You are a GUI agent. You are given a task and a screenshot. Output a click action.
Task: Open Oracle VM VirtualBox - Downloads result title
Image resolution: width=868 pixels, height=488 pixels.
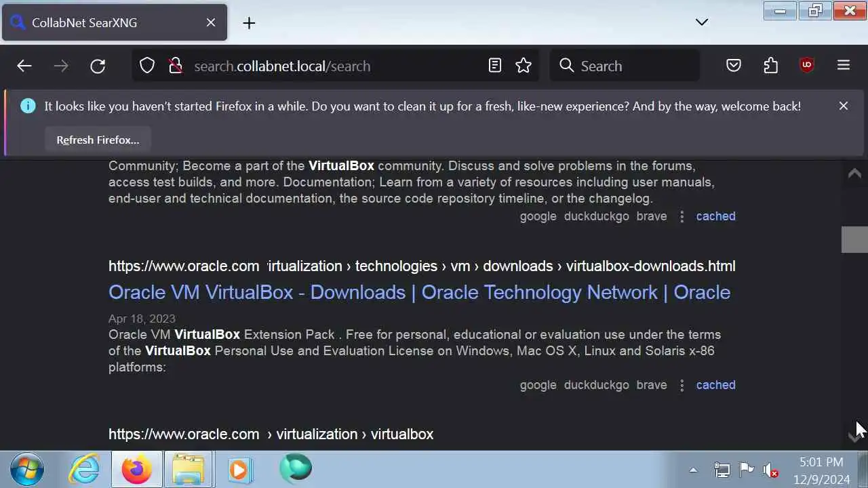419,292
